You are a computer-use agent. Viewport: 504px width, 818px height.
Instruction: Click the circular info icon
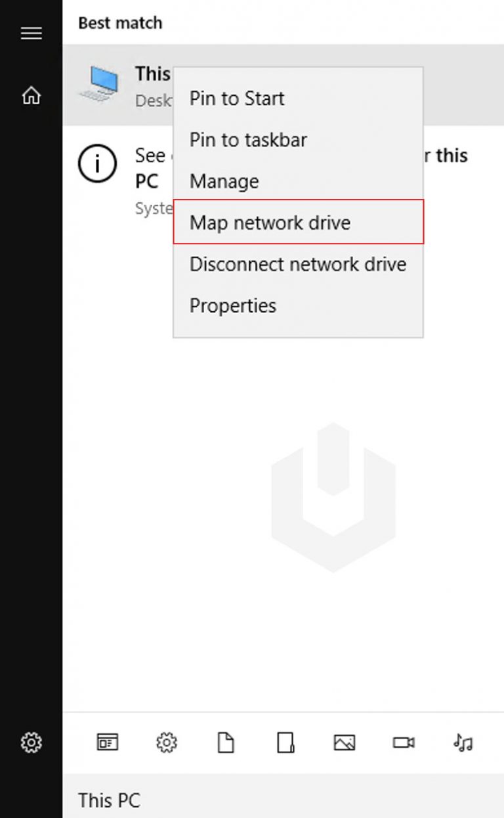(x=100, y=164)
